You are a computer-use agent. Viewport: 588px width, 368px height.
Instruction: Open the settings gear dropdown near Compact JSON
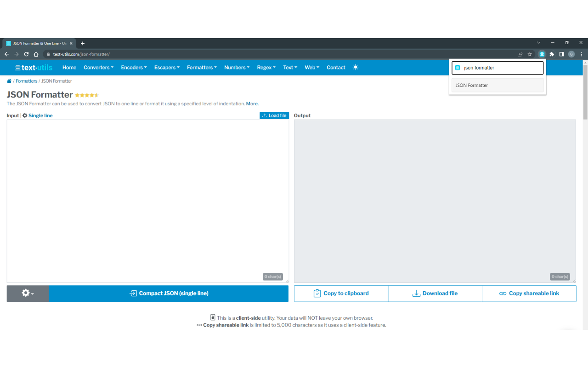[x=28, y=293]
